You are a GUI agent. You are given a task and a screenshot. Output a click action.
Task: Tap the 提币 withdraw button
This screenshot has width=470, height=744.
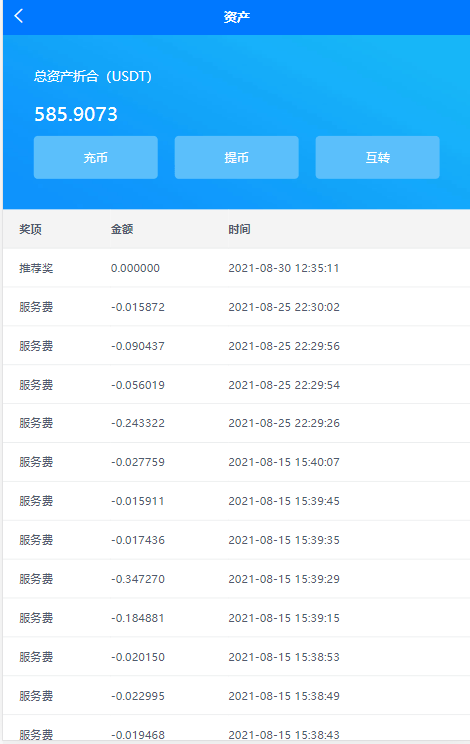(237, 158)
